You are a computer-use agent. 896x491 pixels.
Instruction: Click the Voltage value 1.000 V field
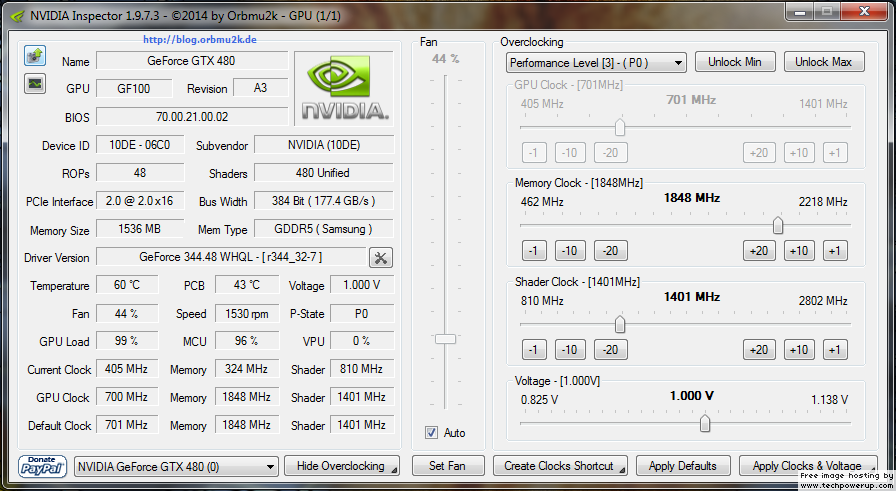coord(362,285)
